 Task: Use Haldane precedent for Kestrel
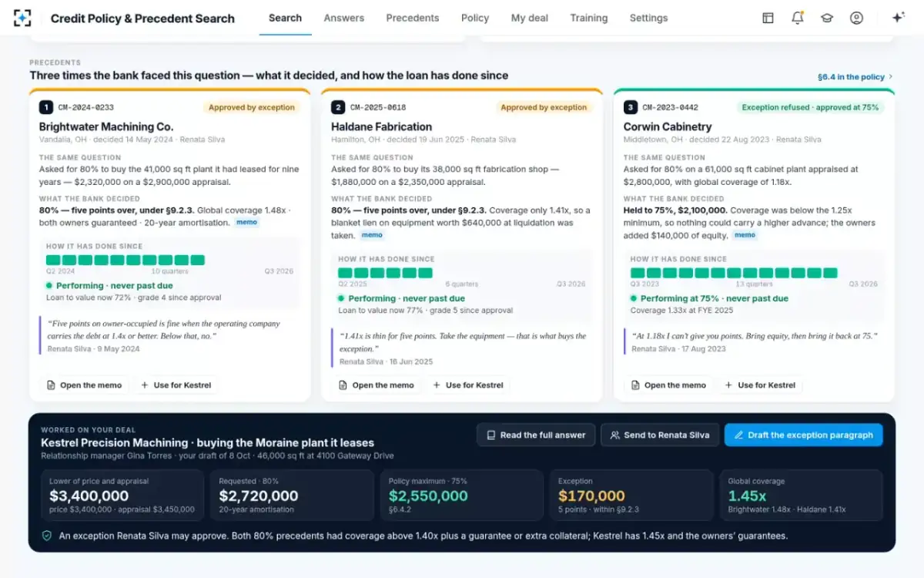tap(468, 385)
